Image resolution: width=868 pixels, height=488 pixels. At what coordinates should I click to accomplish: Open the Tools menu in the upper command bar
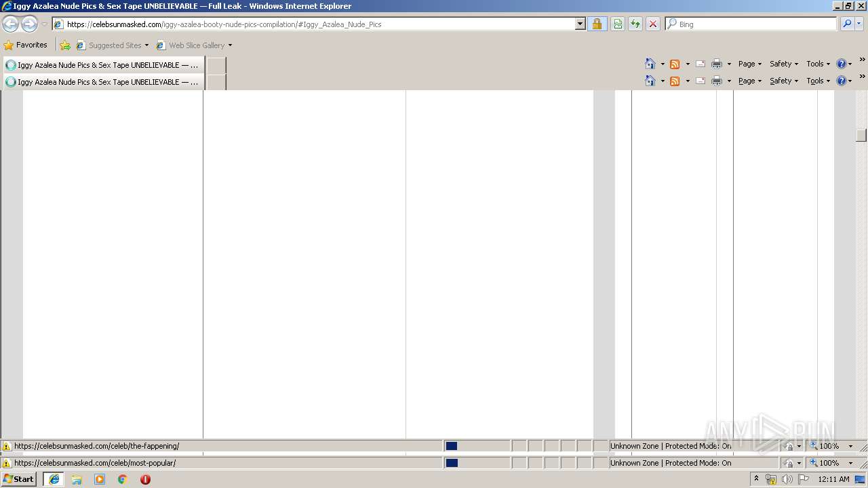(818, 64)
